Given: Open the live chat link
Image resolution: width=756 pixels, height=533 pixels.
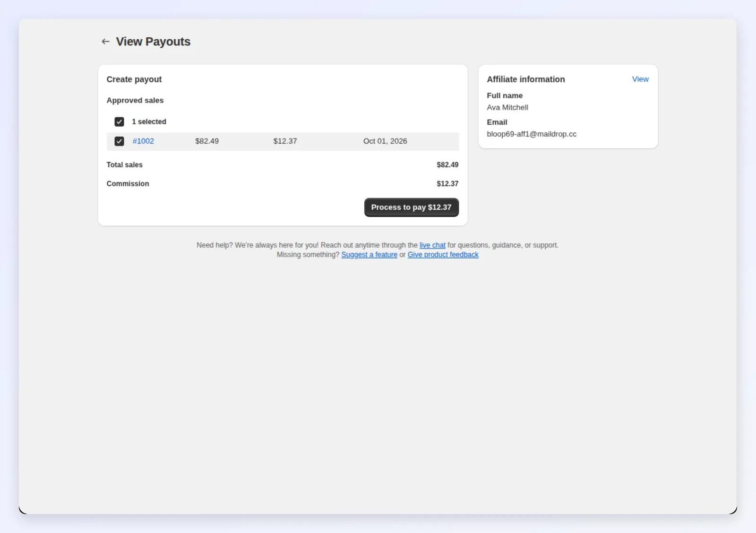Looking at the screenshot, I should coord(432,245).
